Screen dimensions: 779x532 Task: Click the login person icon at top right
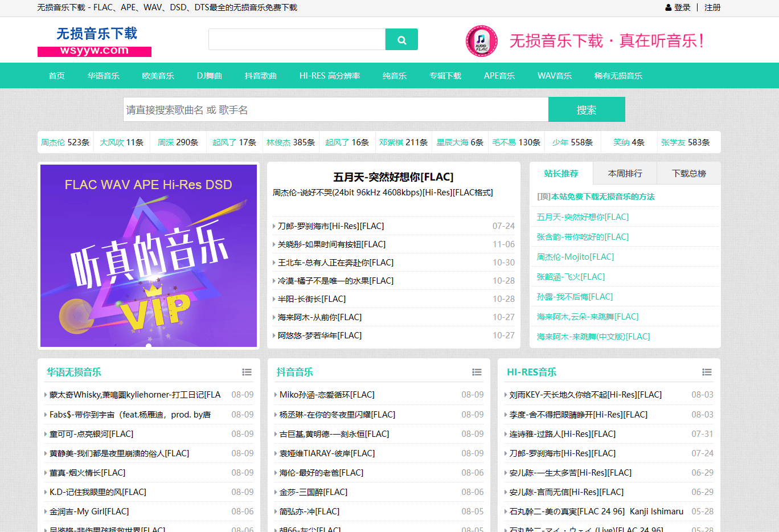[669, 8]
